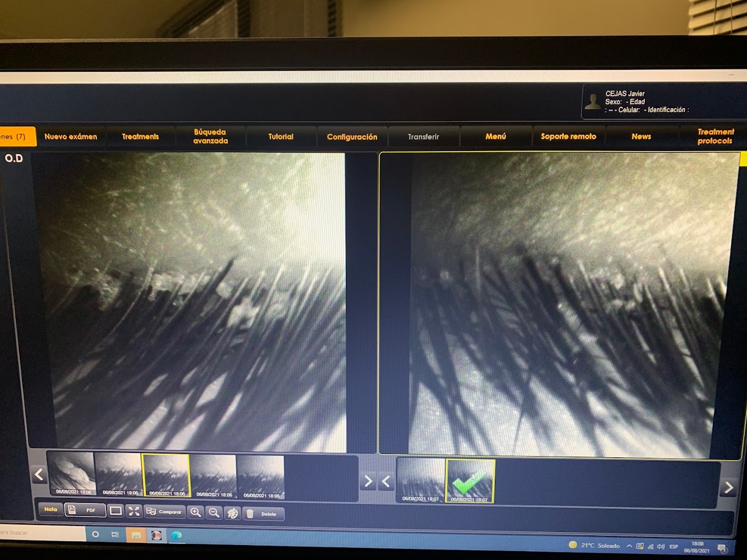Image resolution: width=747 pixels, height=560 pixels.
Task: Open the notification center icon
Action: [x=722, y=548]
